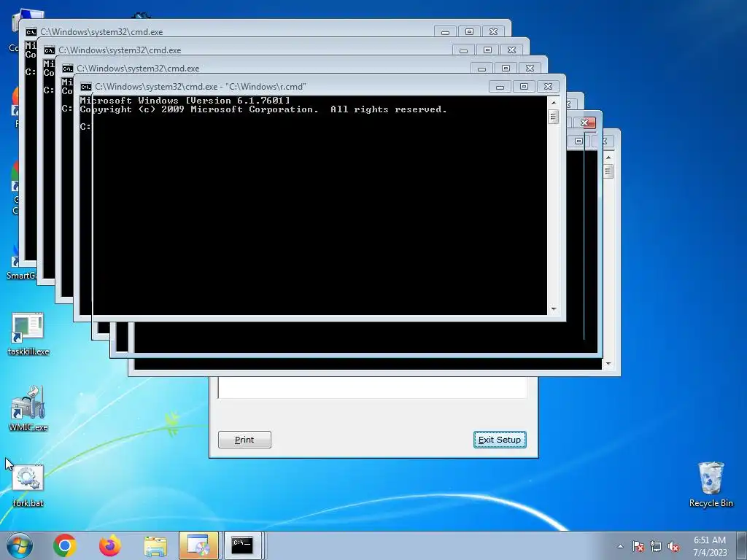This screenshot has width=747, height=560.
Task: Minimize the front r.cmd command window
Action: [x=500, y=87]
